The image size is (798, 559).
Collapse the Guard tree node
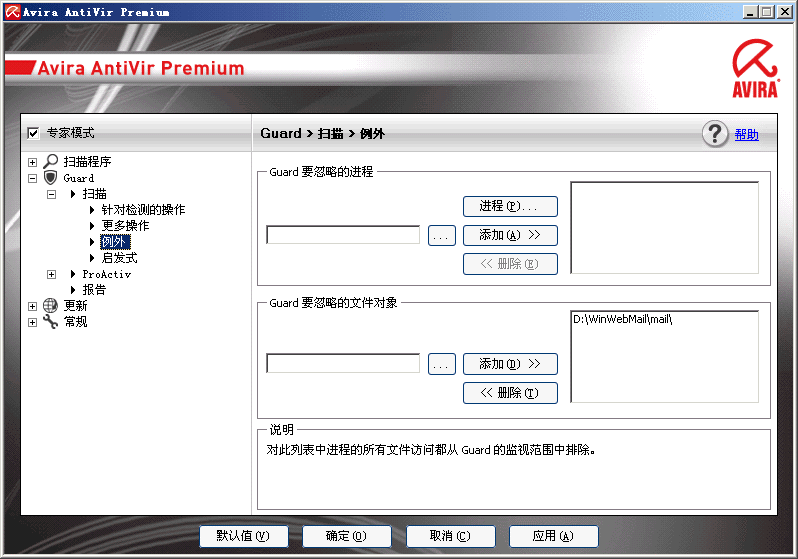[x=33, y=178]
